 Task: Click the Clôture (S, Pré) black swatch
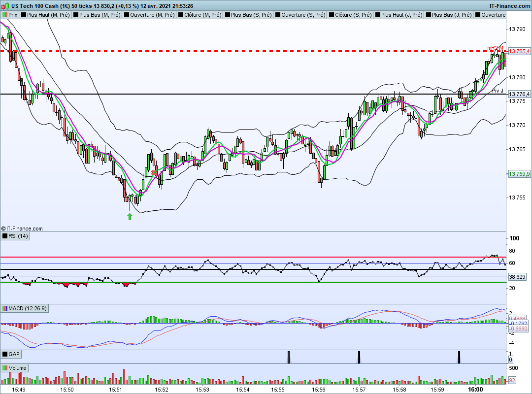pos(331,15)
